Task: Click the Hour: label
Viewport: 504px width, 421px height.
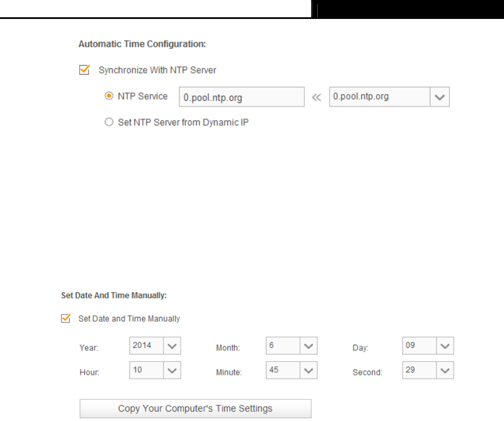Action: 89,372
